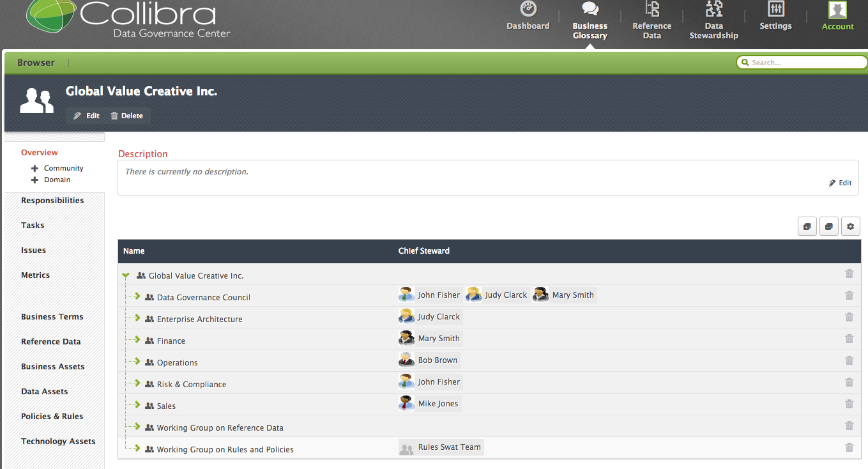Click Mary Smith in Data Governance Council row
This screenshot has width=868, height=469.
pyautogui.click(x=573, y=295)
